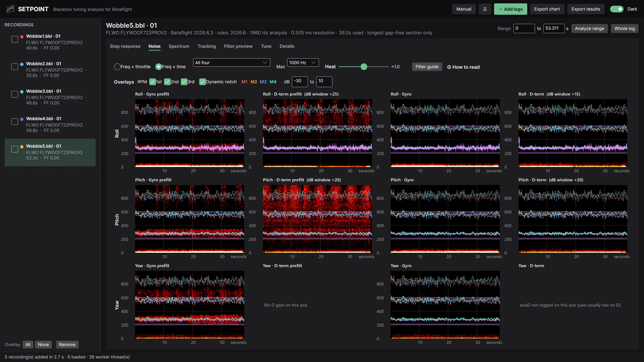644x362 pixels.
Task: Click the Remove recordings button
Action: pyautogui.click(x=67, y=345)
